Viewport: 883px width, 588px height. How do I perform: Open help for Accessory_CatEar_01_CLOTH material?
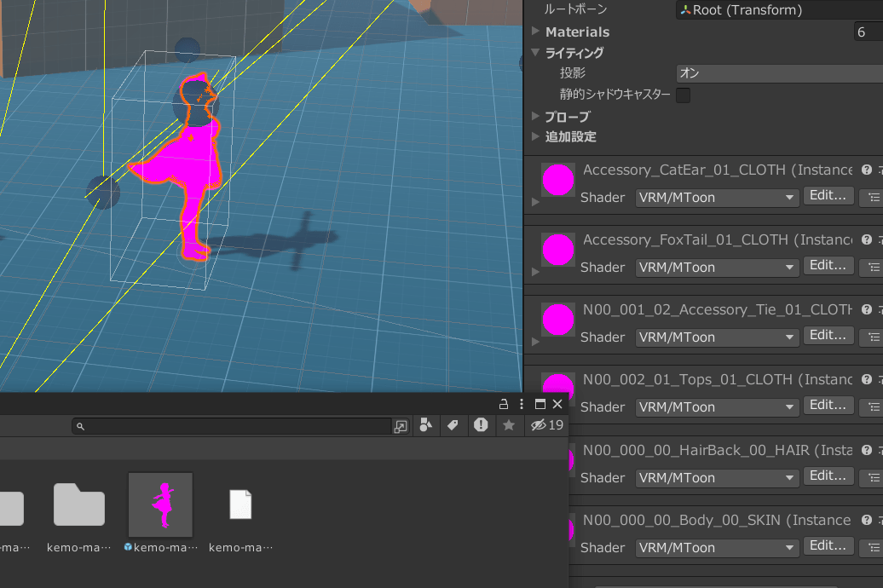click(867, 170)
